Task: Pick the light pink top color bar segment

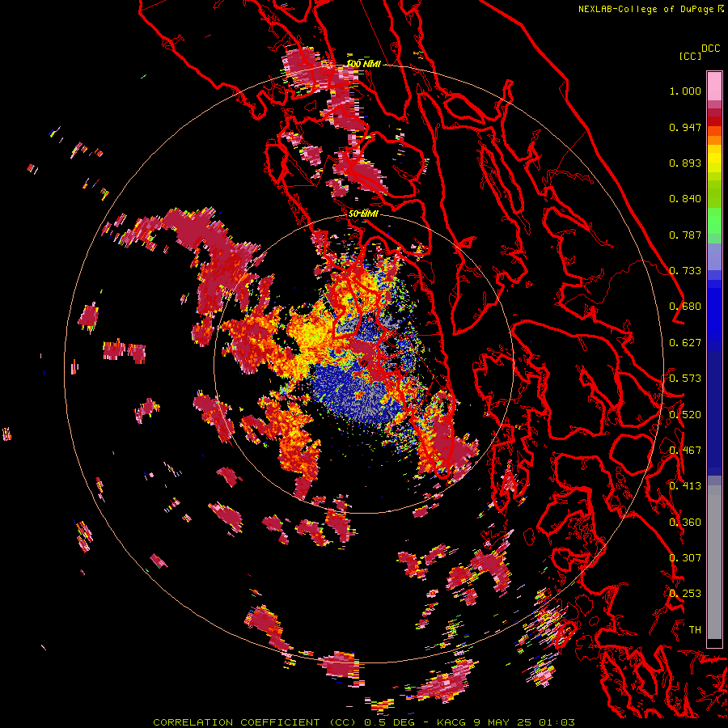Action: pyautogui.click(x=714, y=86)
